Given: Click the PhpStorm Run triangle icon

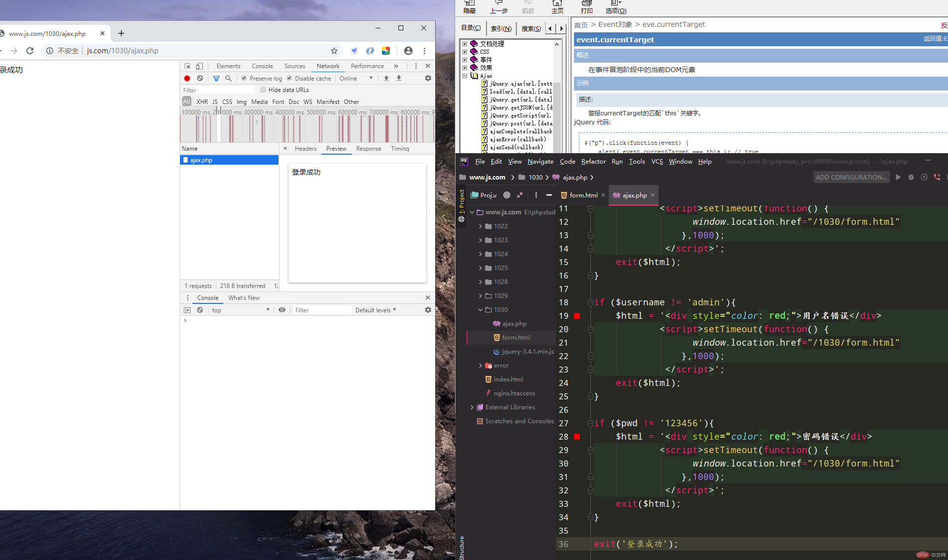Looking at the screenshot, I should tap(898, 177).
